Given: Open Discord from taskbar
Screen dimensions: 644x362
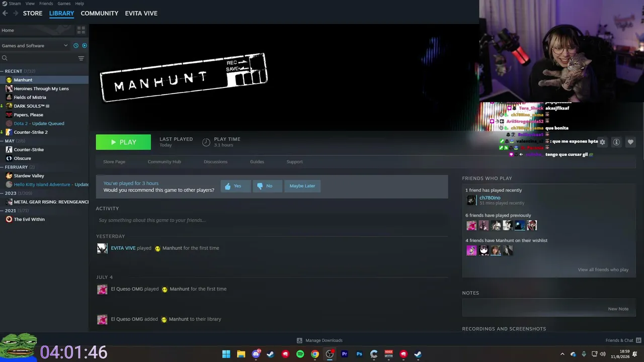Looking at the screenshot, I should pyautogui.click(x=256, y=354).
